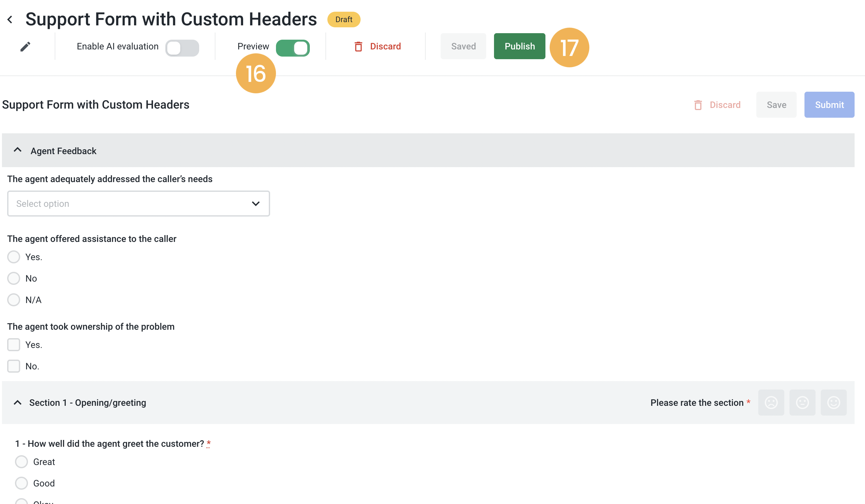
Task: Click the pencil edit icon
Action: [25, 46]
